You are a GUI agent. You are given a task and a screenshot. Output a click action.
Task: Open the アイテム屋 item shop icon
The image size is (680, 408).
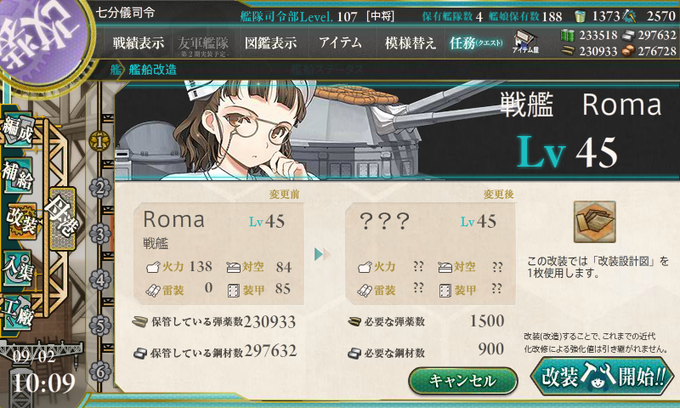pos(525,42)
